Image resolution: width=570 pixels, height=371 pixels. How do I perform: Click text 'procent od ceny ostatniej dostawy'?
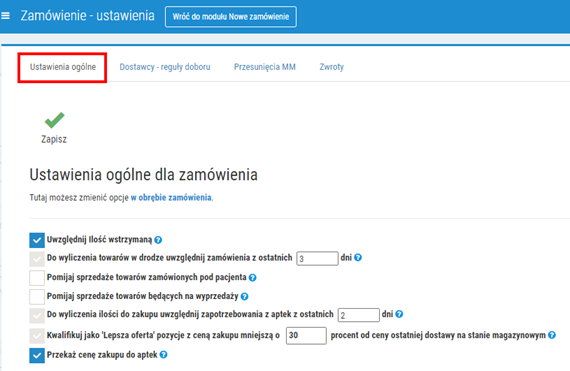coord(393,335)
